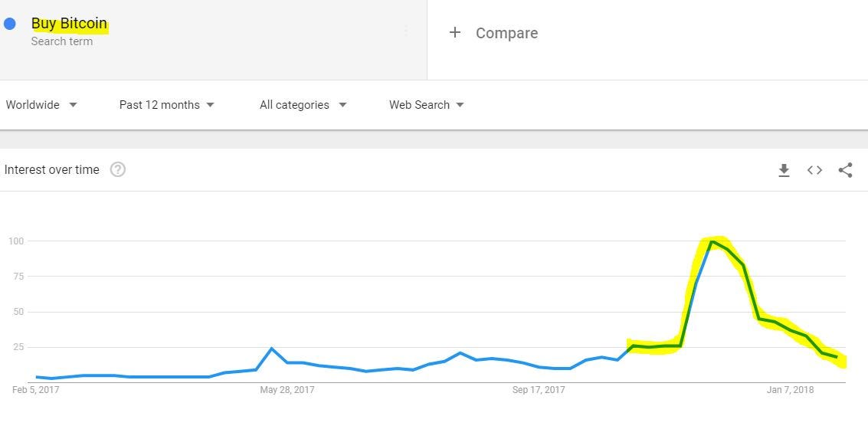Click the Compare button

[x=493, y=33]
